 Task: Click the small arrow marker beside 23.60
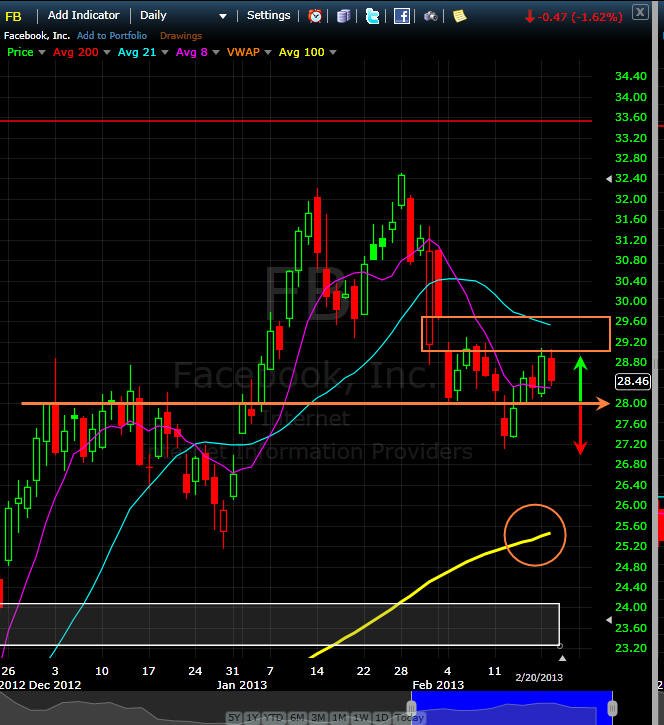point(609,620)
